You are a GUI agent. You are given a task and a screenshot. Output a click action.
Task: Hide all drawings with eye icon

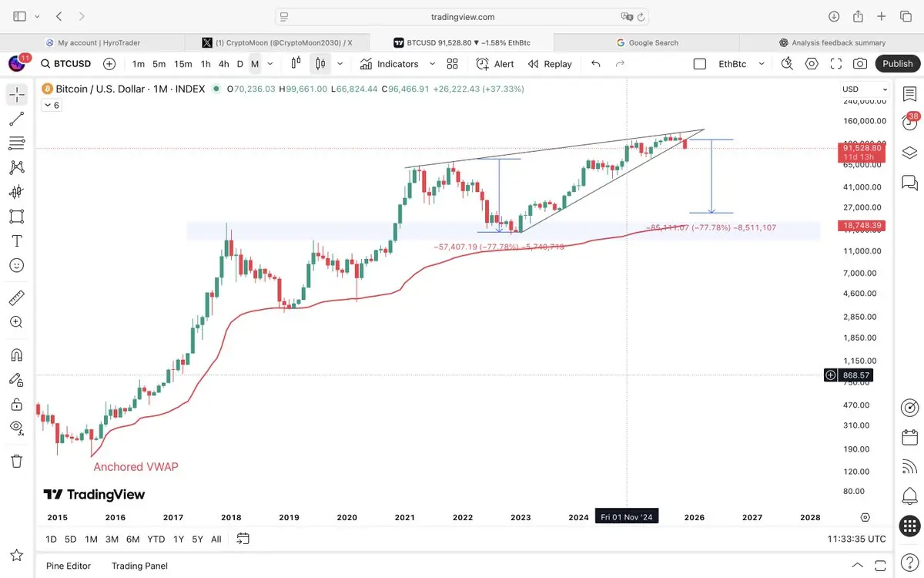coord(16,427)
